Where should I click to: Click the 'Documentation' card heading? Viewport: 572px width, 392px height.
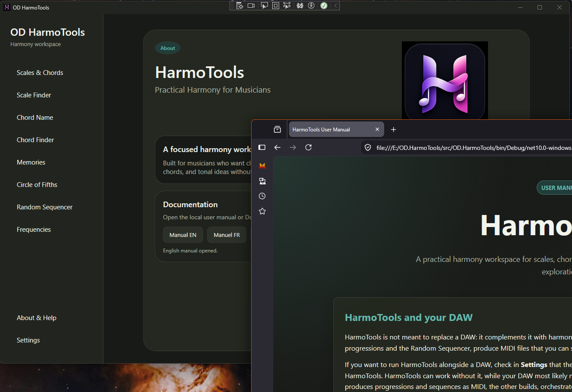pos(190,205)
